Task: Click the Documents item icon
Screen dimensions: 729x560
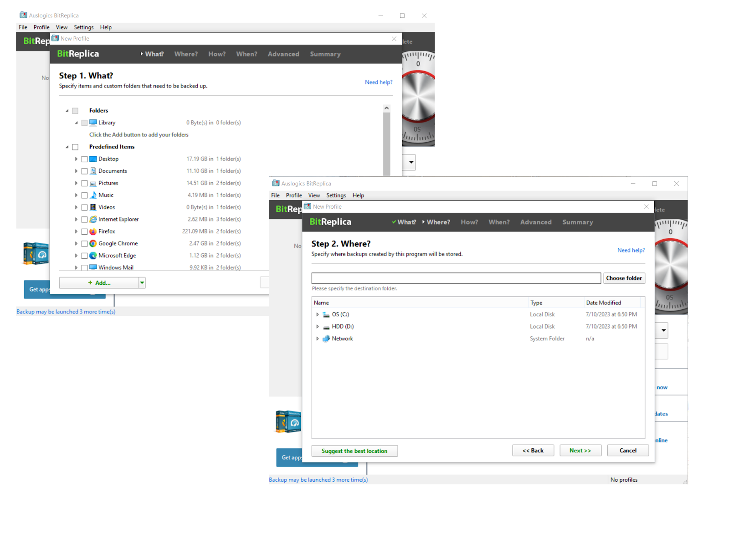Action: pos(93,171)
